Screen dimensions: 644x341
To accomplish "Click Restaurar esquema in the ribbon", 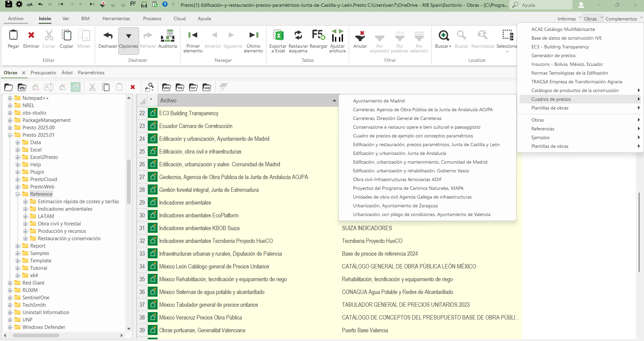I will pyautogui.click(x=298, y=35).
